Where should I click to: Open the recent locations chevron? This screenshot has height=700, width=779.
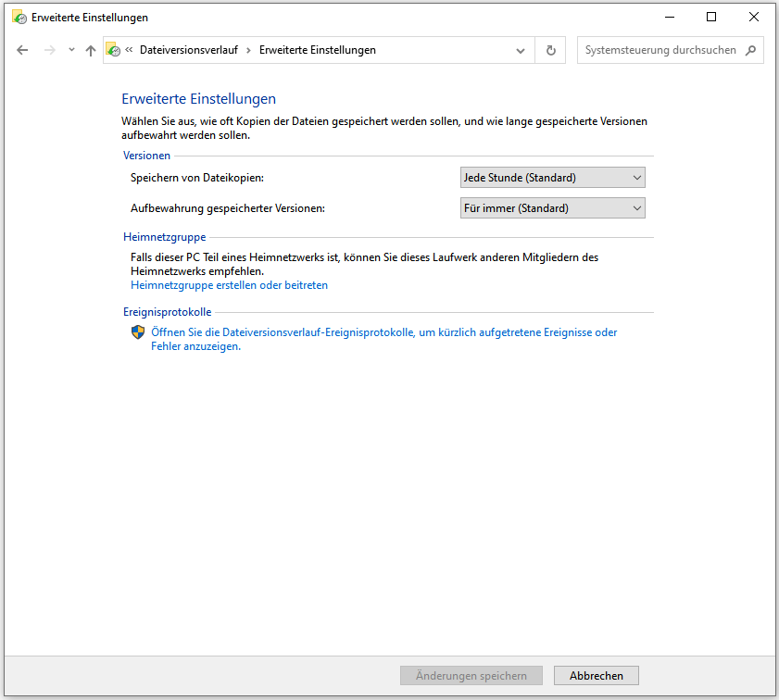71,51
